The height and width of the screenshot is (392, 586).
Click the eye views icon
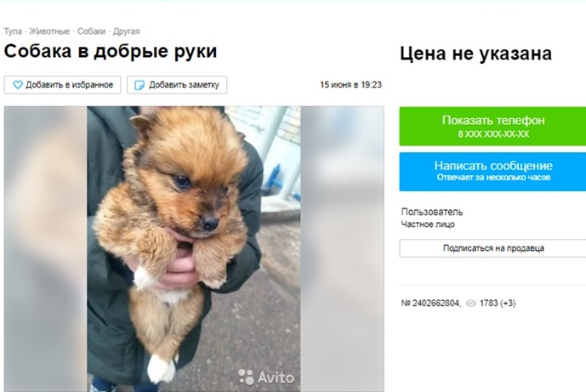pyautogui.click(x=471, y=304)
